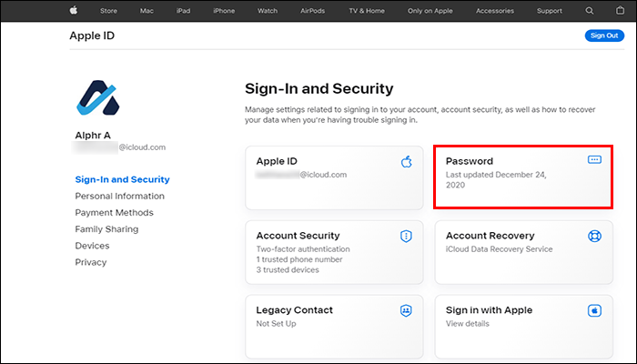
Task: Select Devices in the sidebar
Action: [92, 245]
